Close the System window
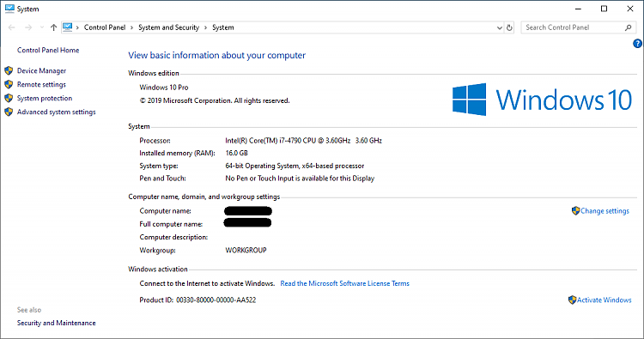The height and width of the screenshot is (339, 644). 630,9
